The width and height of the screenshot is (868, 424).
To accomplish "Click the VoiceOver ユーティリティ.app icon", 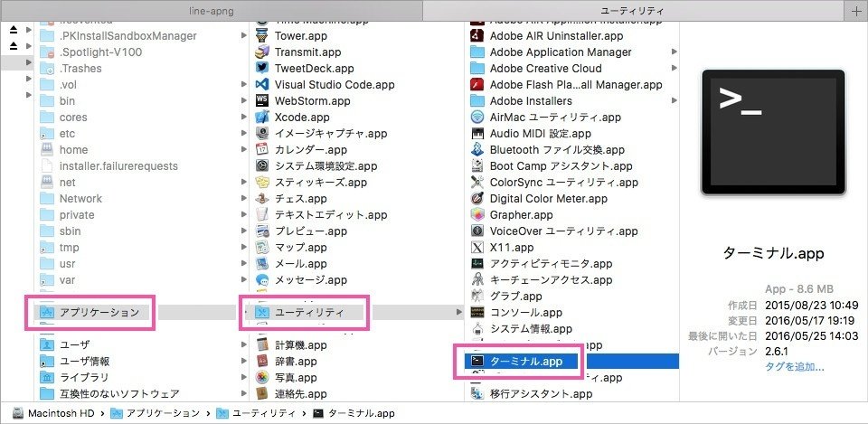I will click(476, 231).
